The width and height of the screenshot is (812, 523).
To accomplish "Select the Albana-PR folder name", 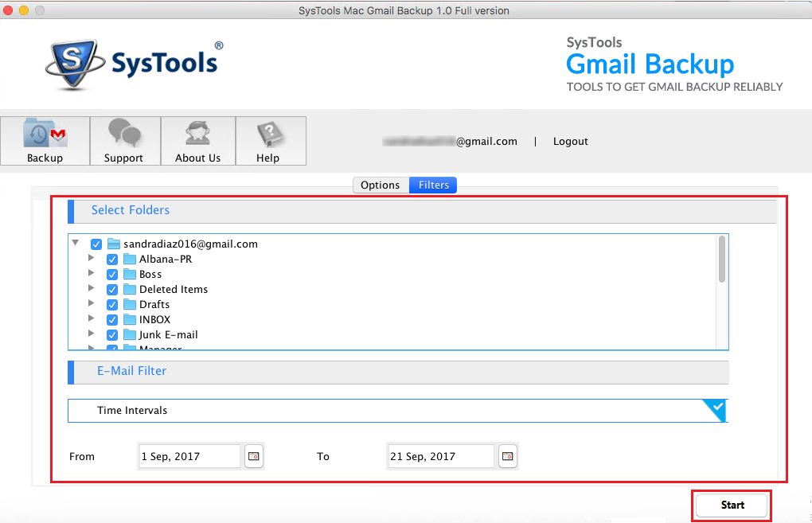I will [166, 259].
